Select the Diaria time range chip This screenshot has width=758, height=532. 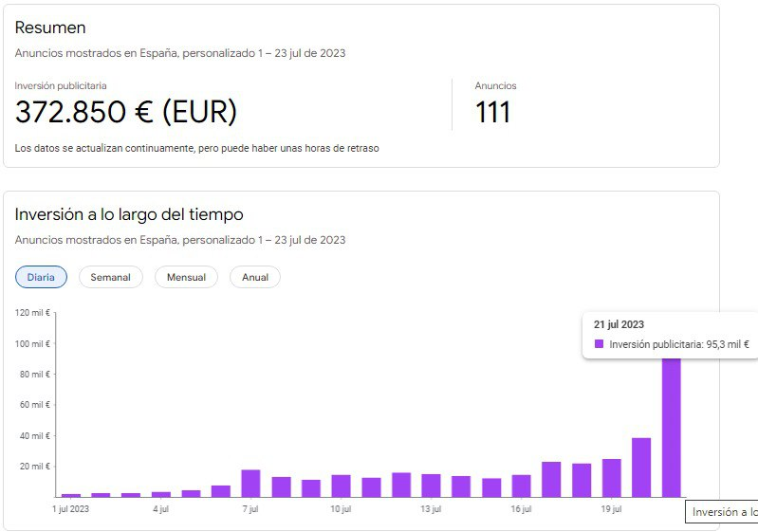[41, 277]
